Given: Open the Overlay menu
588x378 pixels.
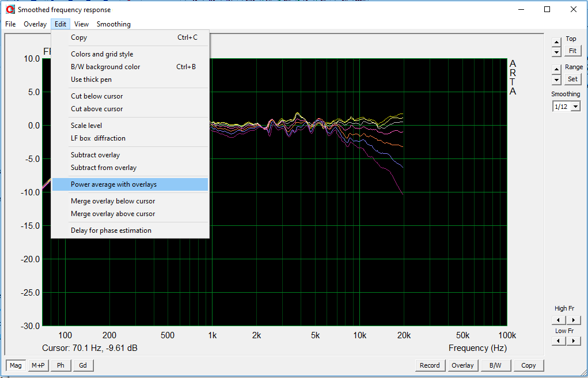Looking at the screenshot, I should (35, 24).
